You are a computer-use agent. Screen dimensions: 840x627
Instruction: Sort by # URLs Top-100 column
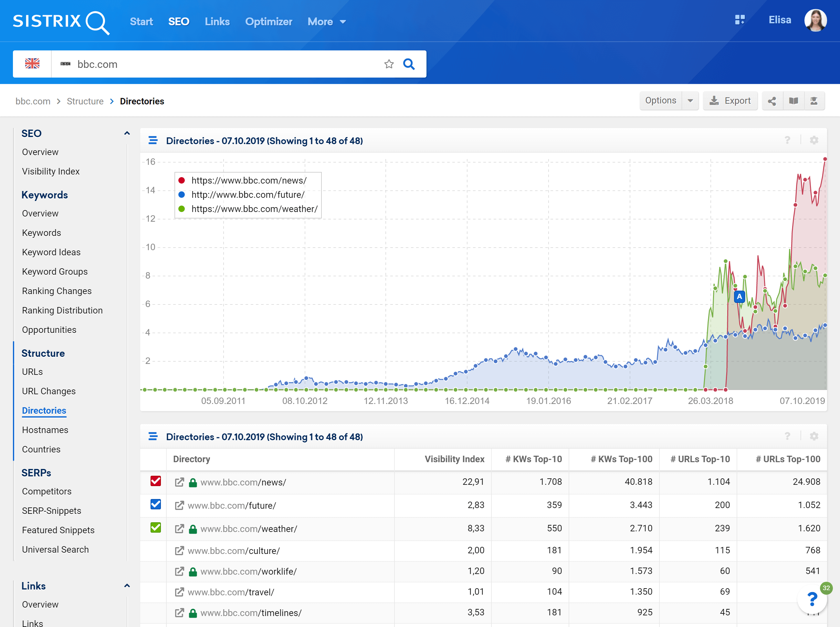(788, 459)
